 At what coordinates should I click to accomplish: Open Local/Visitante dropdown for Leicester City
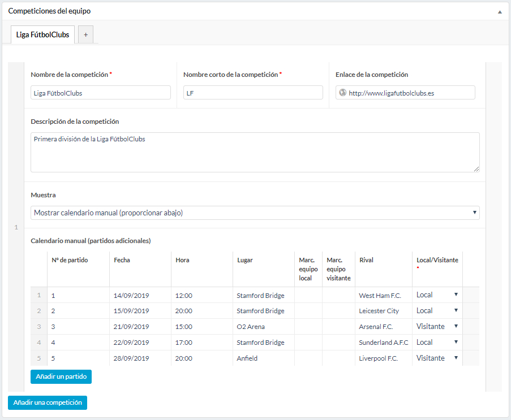click(437, 310)
